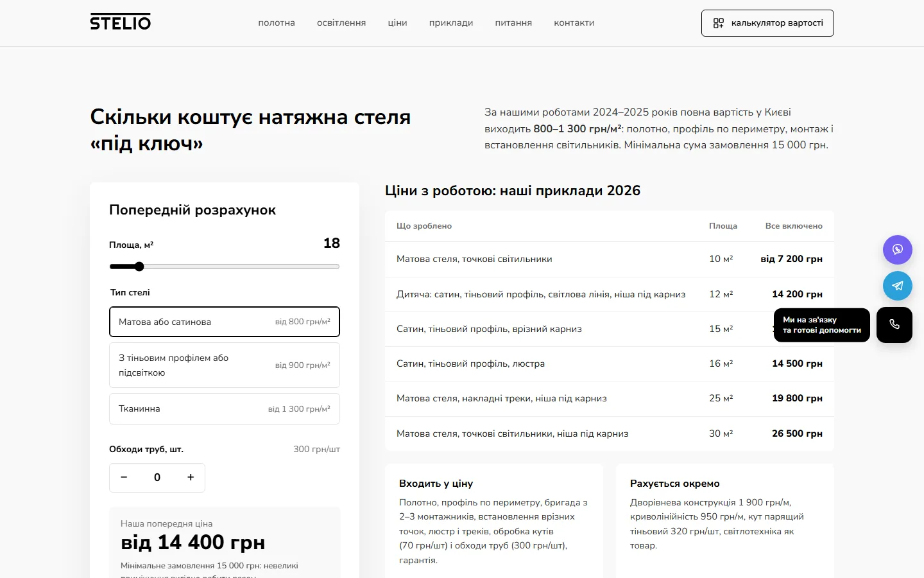Image resolution: width=924 pixels, height=578 pixels.
Task: Click the «Ми на зв'язку» tooltip
Action: pyautogui.click(x=822, y=325)
